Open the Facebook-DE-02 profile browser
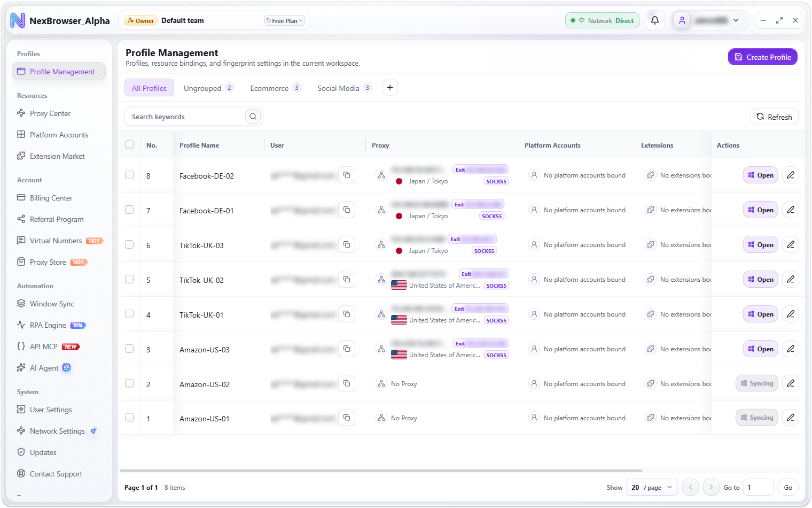 tap(760, 175)
